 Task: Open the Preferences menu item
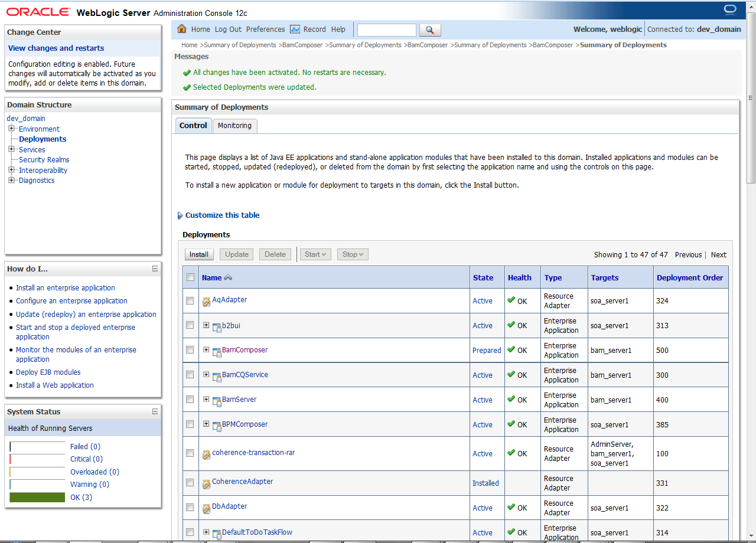[266, 29]
